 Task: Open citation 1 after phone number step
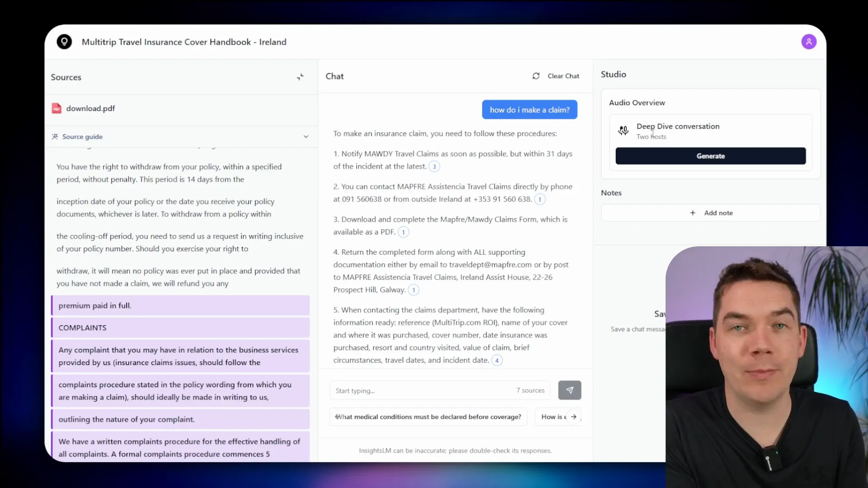coord(539,199)
